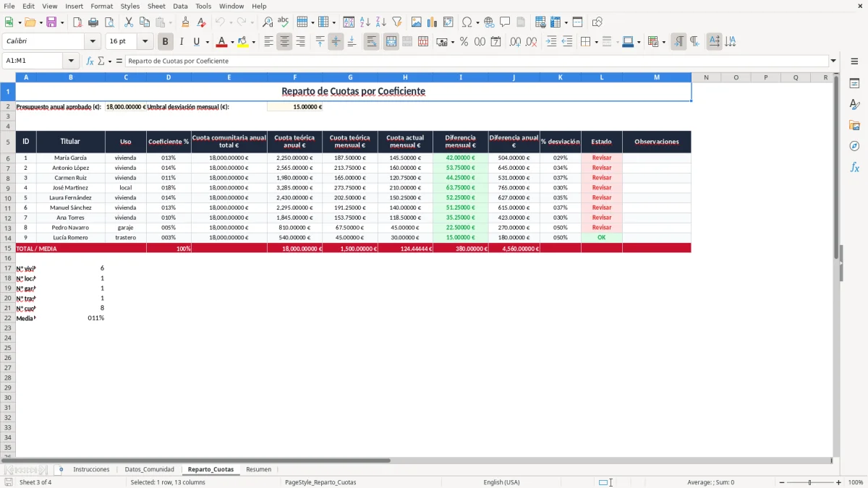The height and width of the screenshot is (488, 868).
Task: Open sidebar Styles panel icon
Action: 854,105
